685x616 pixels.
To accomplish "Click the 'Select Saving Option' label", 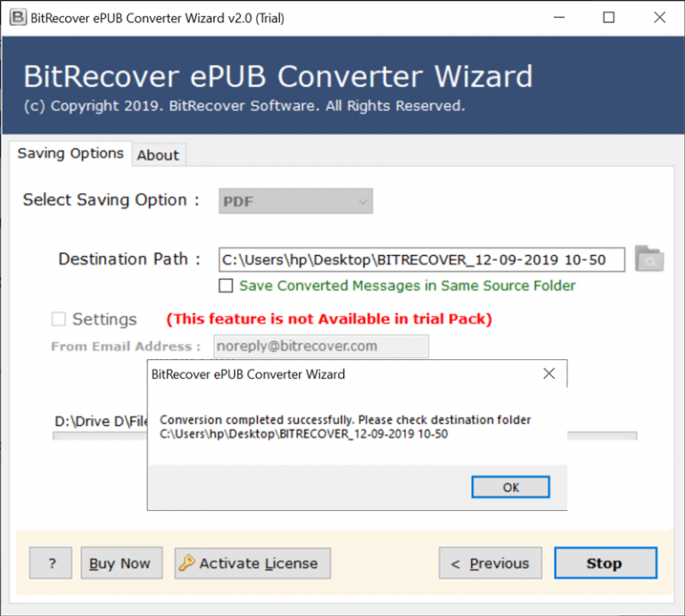I will click(111, 200).
